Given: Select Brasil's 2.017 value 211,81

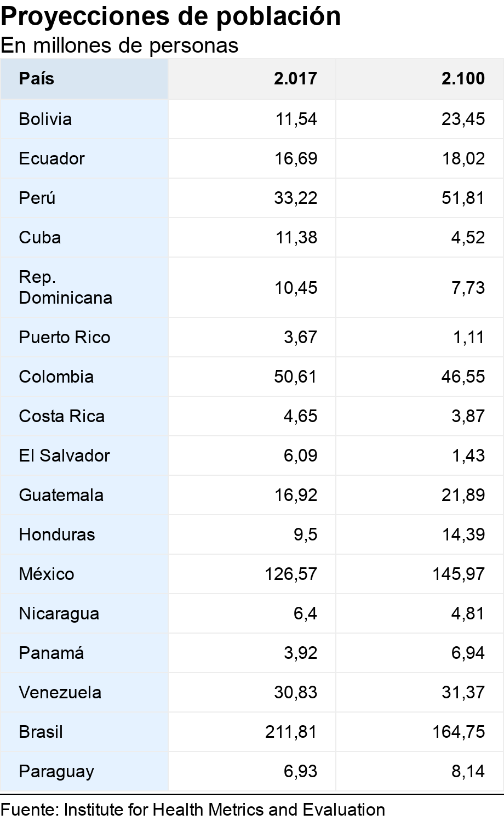Looking at the screenshot, I should point(291,732).
